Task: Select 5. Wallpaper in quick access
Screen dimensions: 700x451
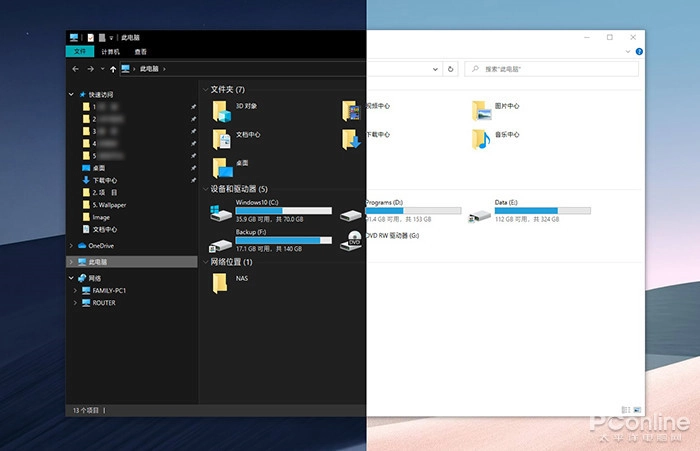Action: pos(109,204)
